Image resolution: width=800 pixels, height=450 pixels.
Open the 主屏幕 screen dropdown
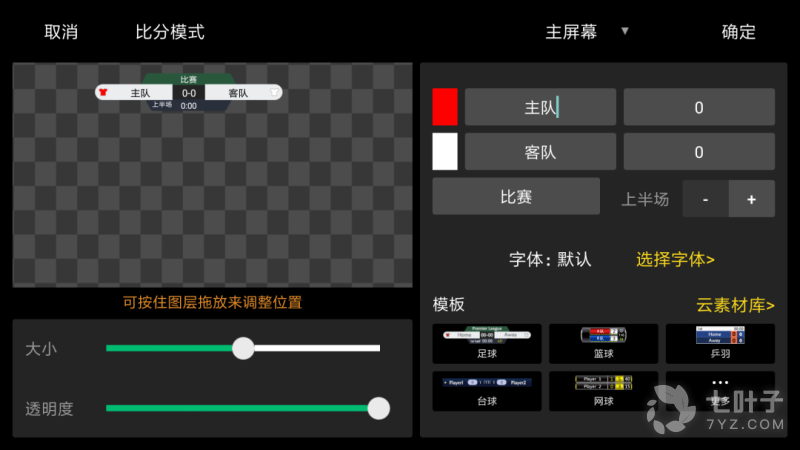click(587, 32)
